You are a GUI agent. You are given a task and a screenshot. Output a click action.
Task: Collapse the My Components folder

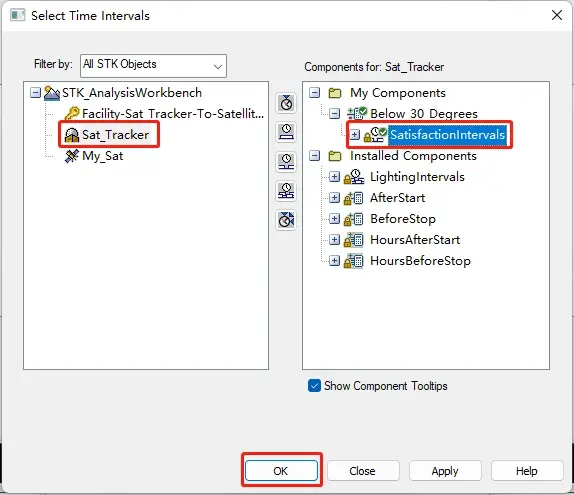314,93
